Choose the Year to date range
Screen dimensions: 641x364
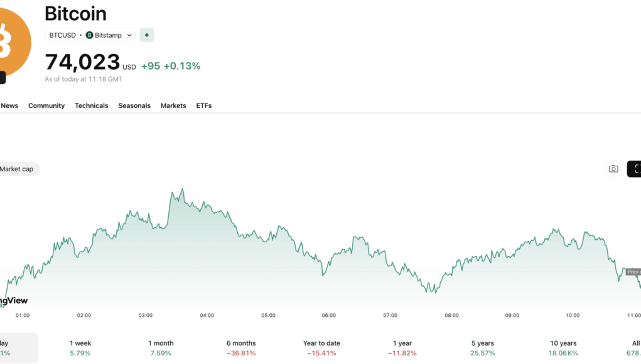tap(321, 348)
